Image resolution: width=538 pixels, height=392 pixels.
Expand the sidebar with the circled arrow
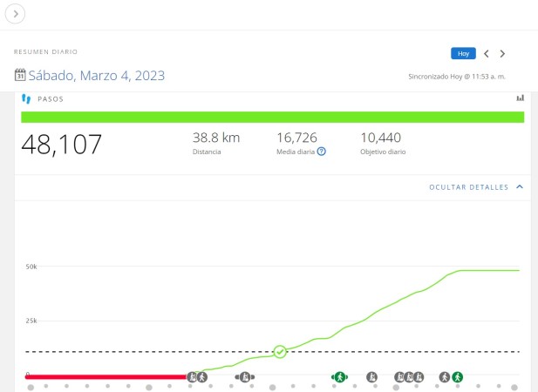[x=15, y=14]
